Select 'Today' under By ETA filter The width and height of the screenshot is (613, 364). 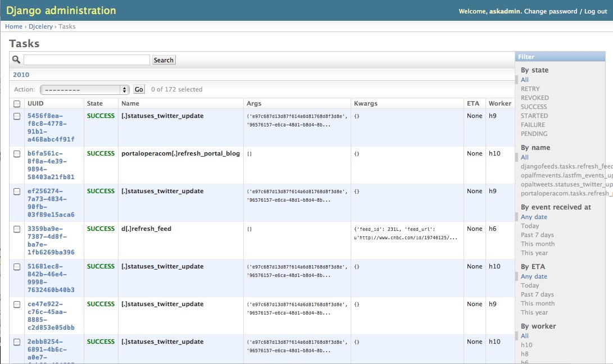530,285
